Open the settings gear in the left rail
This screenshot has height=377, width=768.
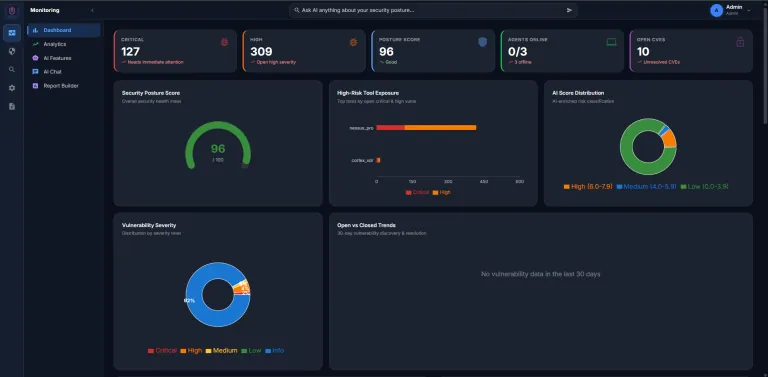(x=12, y=88)
